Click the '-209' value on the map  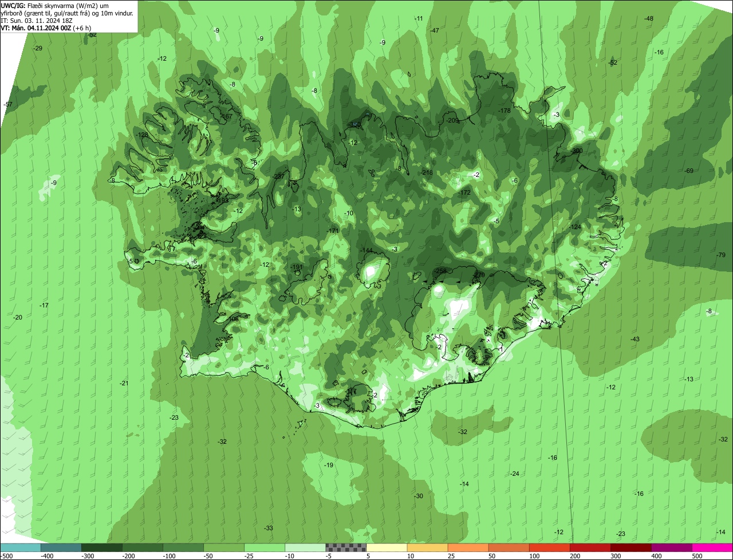[451, 120]
